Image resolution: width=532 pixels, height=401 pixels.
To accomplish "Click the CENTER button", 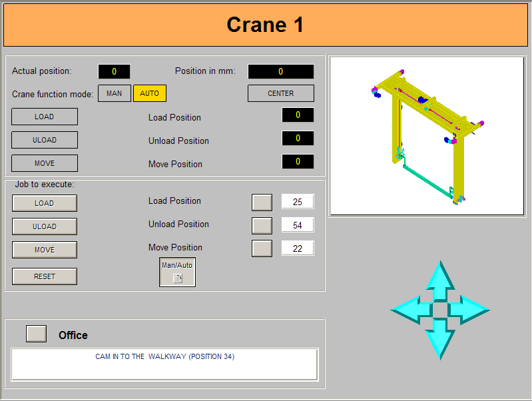I will click(x=281, y=93).
